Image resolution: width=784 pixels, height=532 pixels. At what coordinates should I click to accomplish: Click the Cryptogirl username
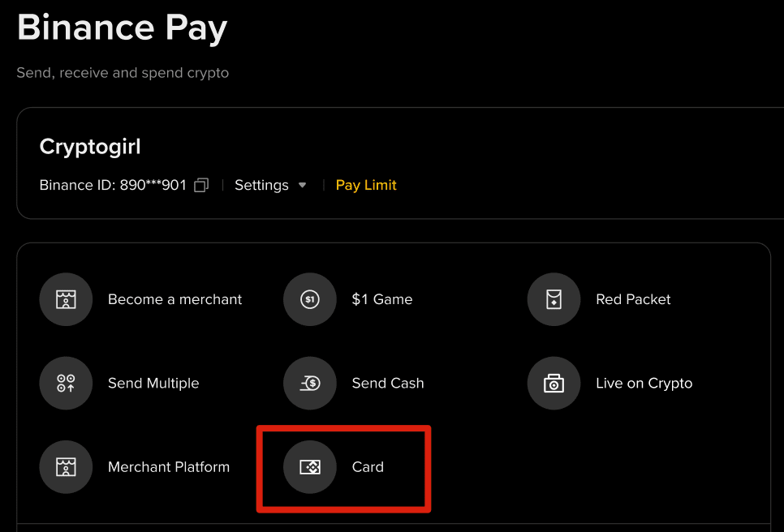coord(90,148)
